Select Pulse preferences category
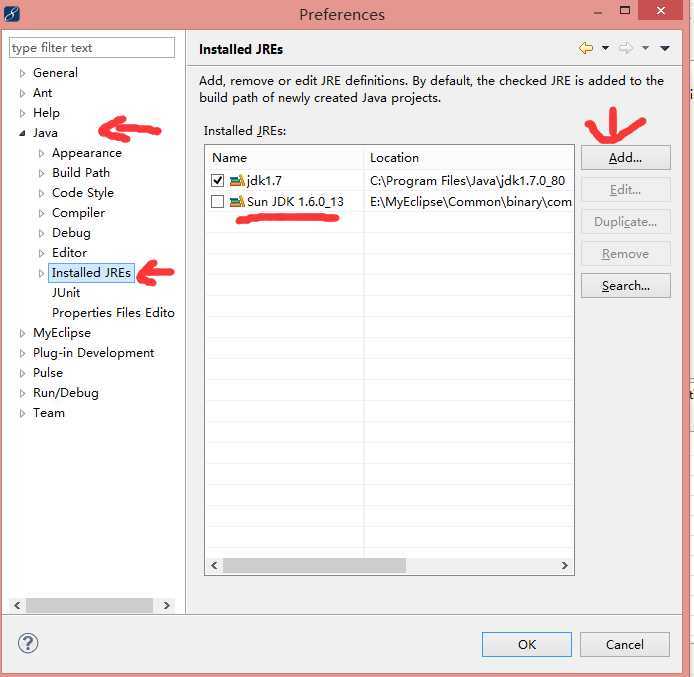Screen dimensions: 694x677 tap(48, 373)
